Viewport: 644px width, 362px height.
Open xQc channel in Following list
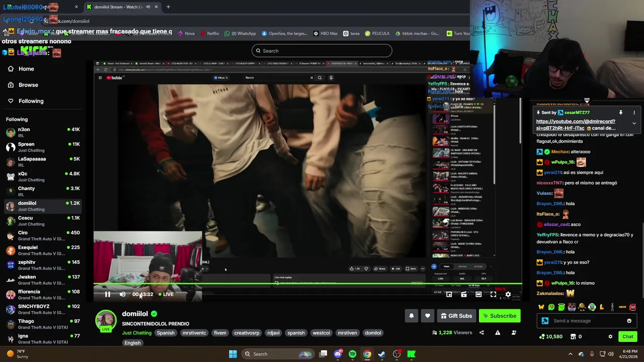[43, 176]
